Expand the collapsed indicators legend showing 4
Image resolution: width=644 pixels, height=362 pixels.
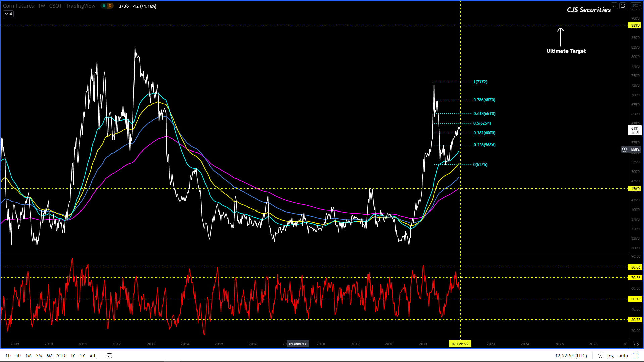coord(8,14)
